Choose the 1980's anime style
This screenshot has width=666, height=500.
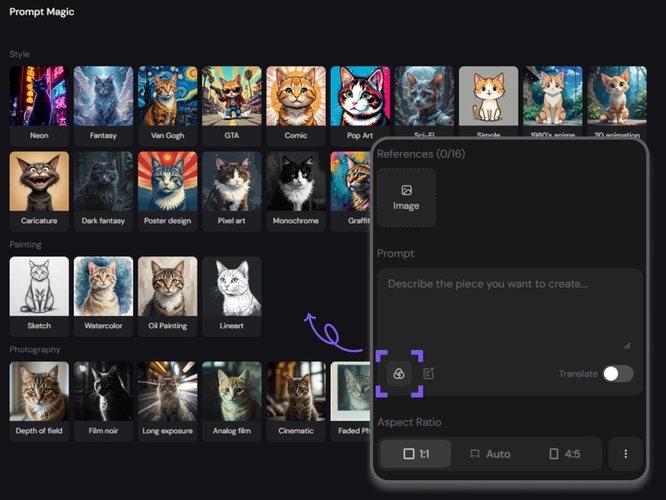coord(553,101)
